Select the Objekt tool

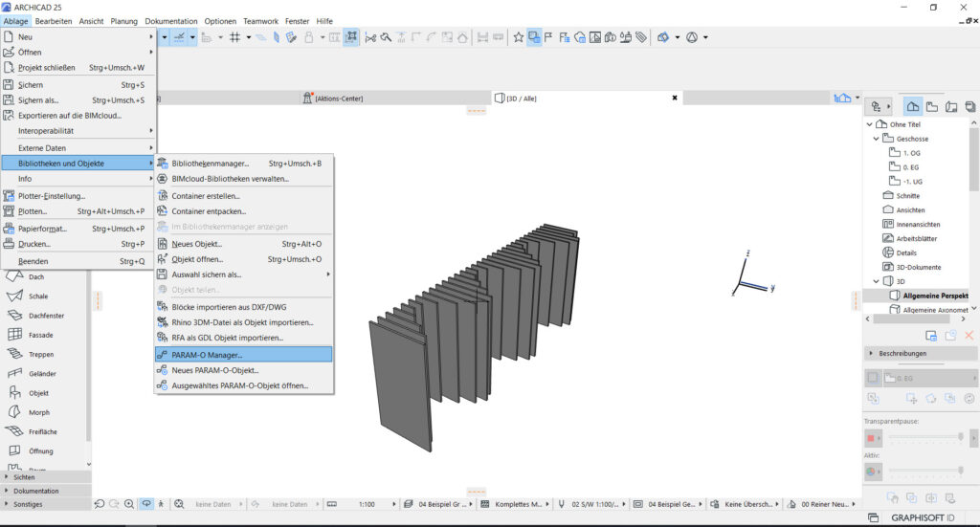pyautogui.click(x=44, y=393)
